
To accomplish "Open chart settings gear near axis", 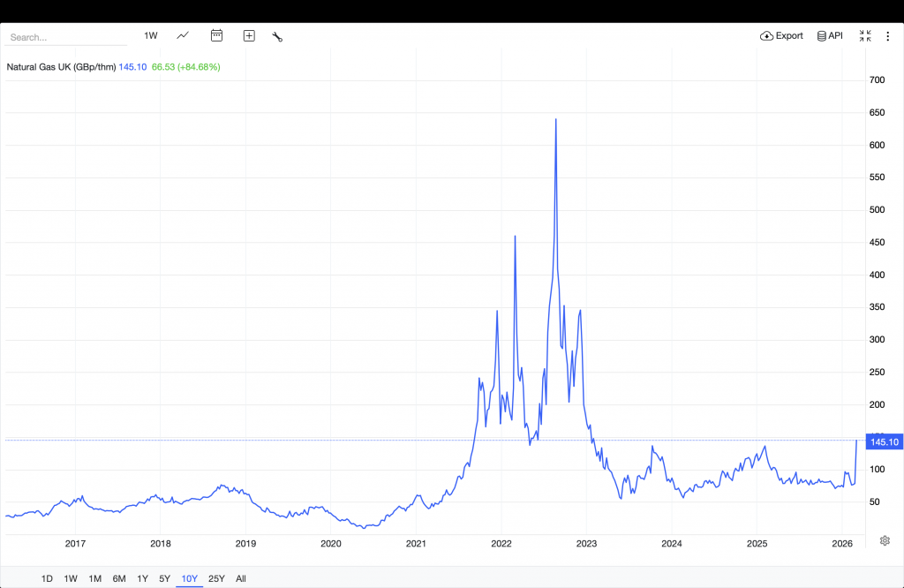I will tap(885, 540).
